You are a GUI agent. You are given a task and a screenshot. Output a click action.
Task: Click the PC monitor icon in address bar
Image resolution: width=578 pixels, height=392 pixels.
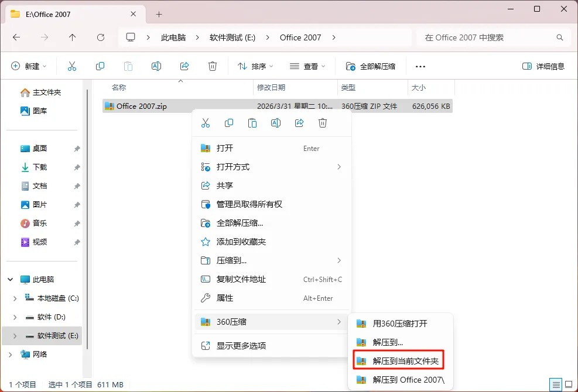pyautogui.click(x=131, y=37)
